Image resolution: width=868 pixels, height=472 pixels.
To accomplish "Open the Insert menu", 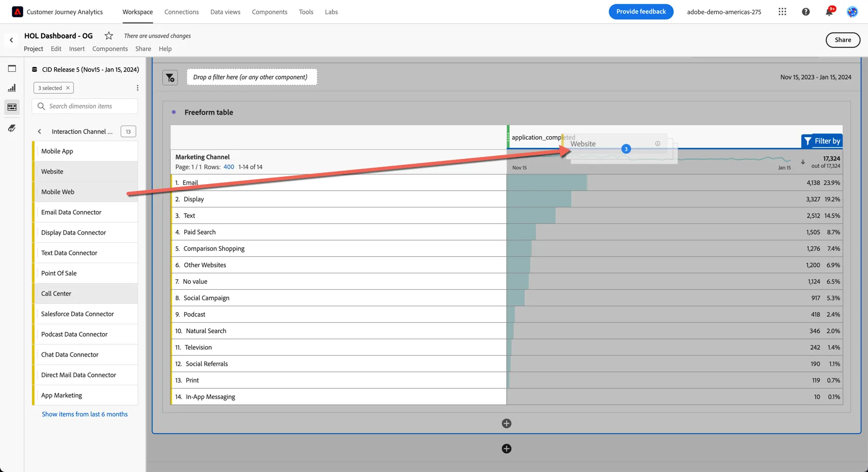I will click(77, 48).
